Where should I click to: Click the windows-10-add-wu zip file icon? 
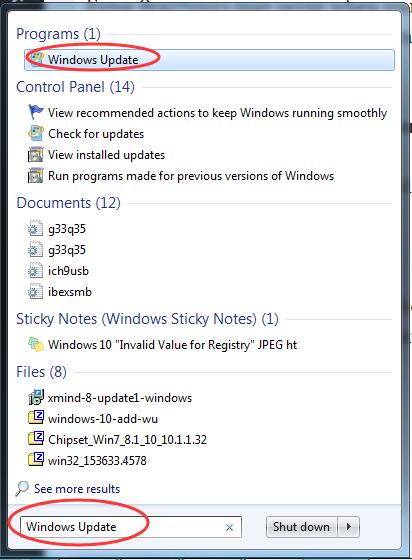(36, 418)
